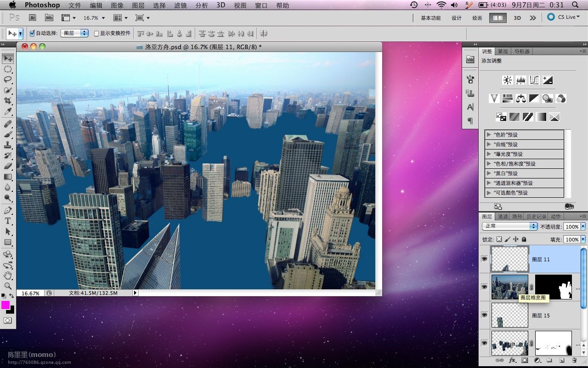
Task: Switch to the 蒙版 tab
Action: click(x=503, y=52)
